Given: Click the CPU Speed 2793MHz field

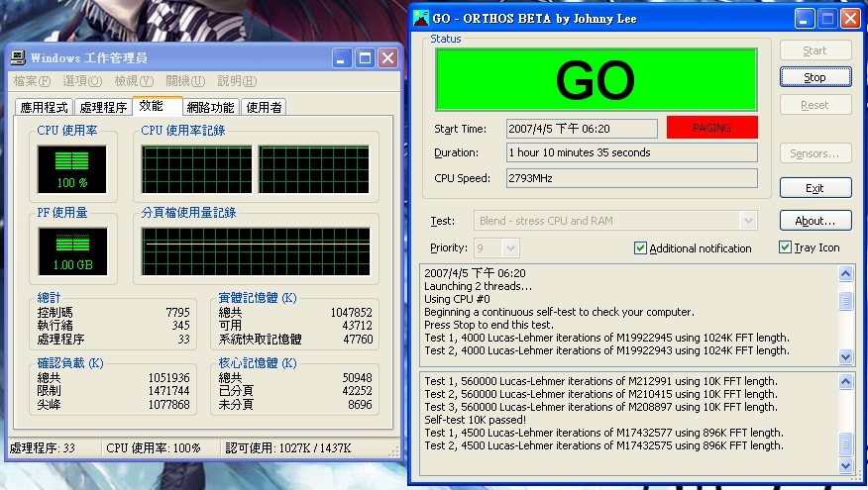Looking at the screenshot, I should pyautogui.click(x=631, y=178).
